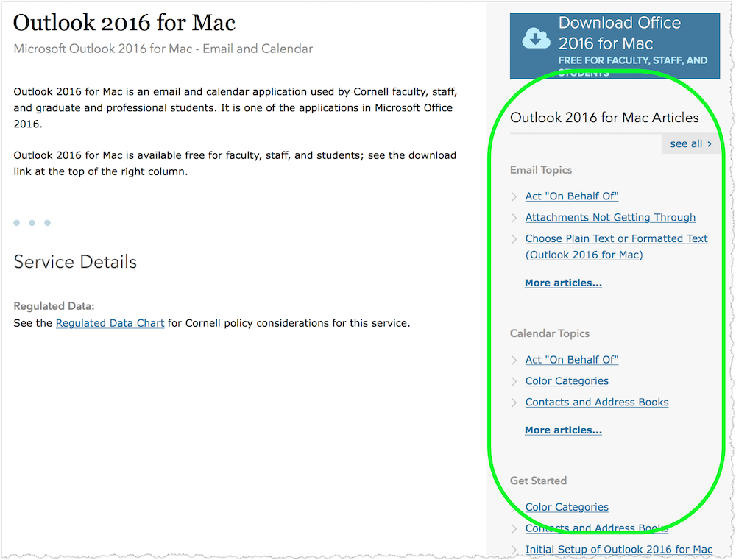Click the 'Outlook 2016 for Mac' page title
This screenshot has height=560, width=736.
[124, 23]
